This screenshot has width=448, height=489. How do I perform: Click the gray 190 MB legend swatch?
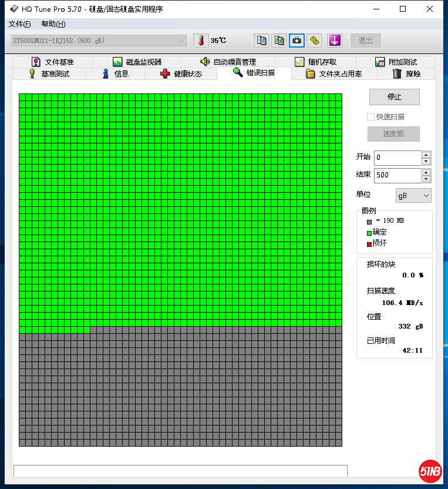point(369,222)
